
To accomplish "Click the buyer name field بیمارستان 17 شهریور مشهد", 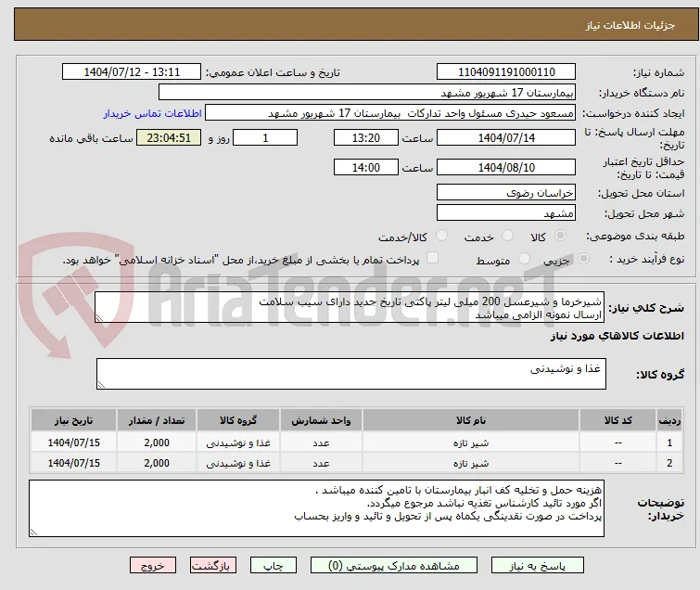I will [367, 93].
